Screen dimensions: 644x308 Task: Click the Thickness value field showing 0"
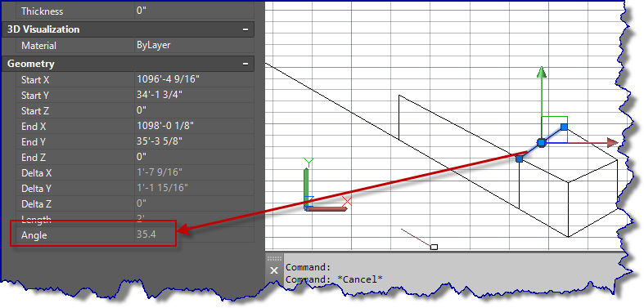point(194,11)
